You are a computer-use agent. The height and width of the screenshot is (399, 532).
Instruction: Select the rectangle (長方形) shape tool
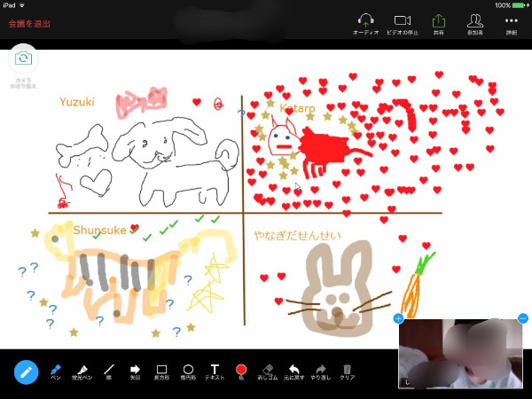pyautogui.click(x=161, y=370)
